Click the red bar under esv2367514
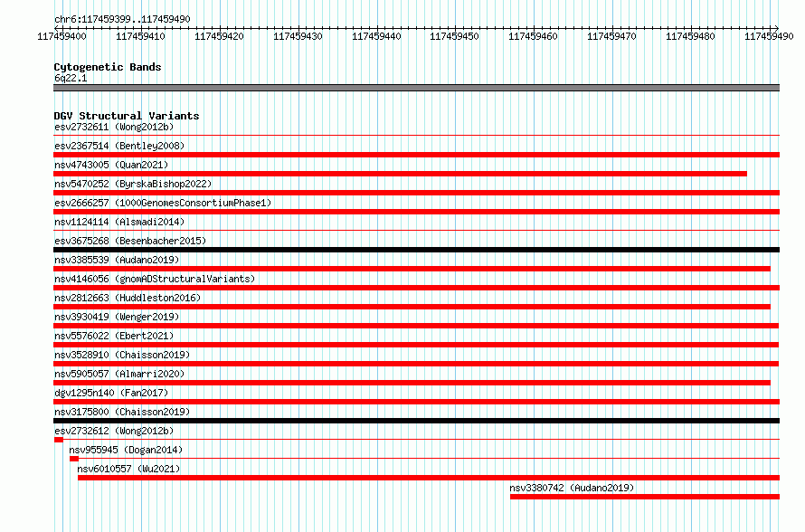 (x=416, y=155)
